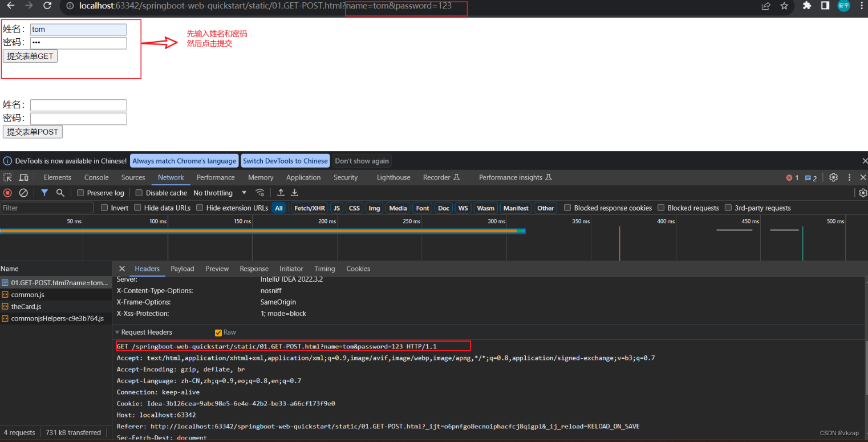This screenshot has height=442, width=868.
Task: Open the Payload tab in request details
Action: click(182, 269)
